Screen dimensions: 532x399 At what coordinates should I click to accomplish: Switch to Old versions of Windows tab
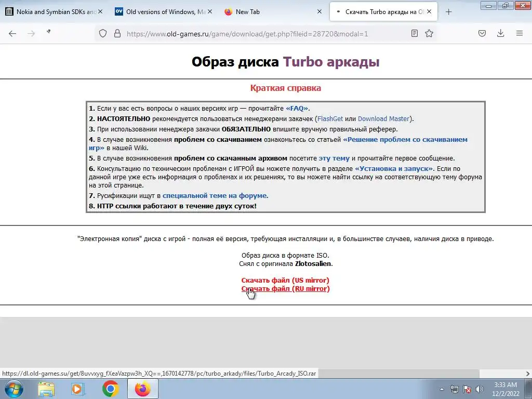(164, 12)
